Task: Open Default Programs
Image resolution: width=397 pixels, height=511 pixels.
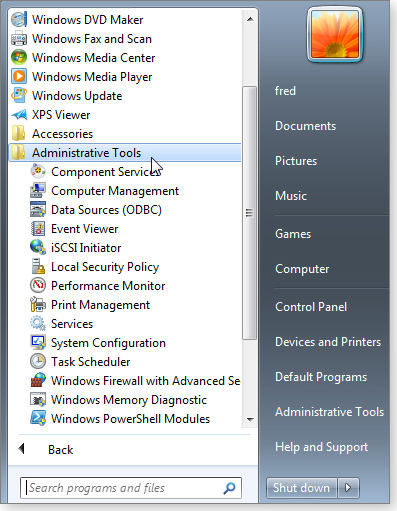Action: pyautogui.click(x=321, y=377)
